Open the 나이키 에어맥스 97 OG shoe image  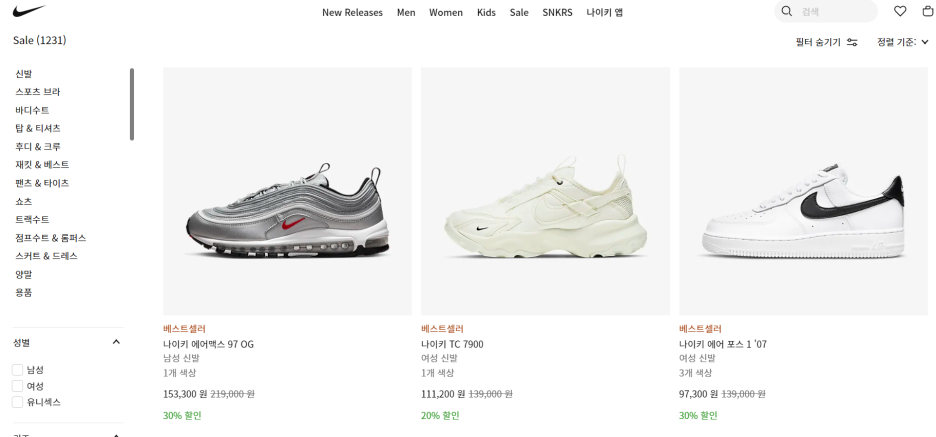point(287,191)
